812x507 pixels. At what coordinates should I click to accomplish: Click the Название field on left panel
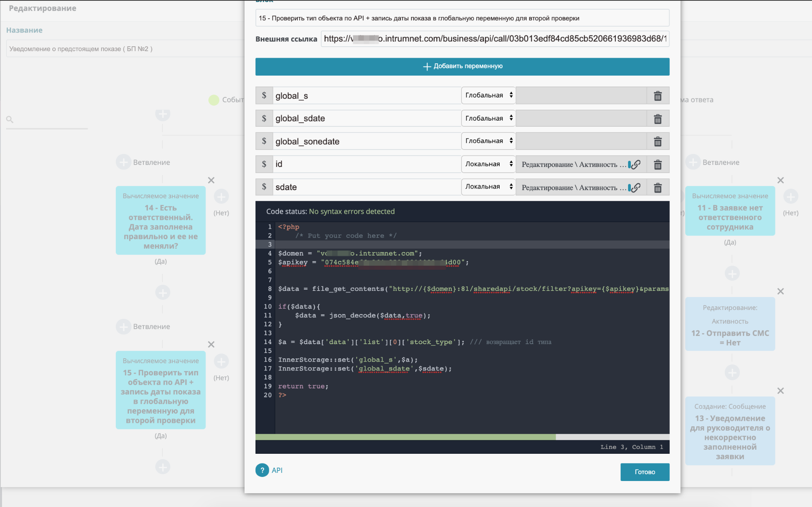126,49
